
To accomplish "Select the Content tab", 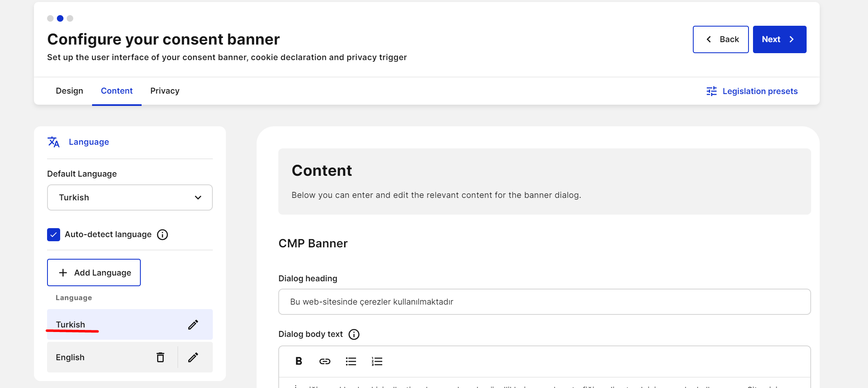I will pos(117,91).
